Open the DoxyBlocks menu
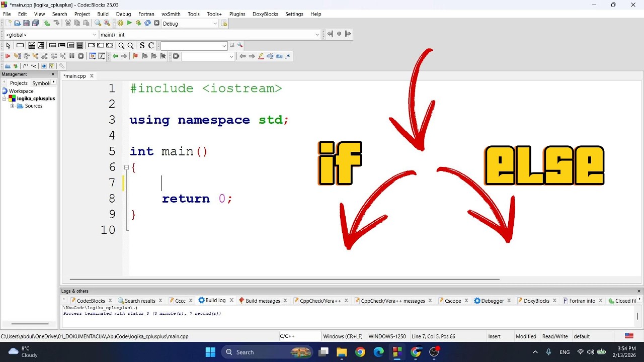The image size is (644, 362). (265, 14)
